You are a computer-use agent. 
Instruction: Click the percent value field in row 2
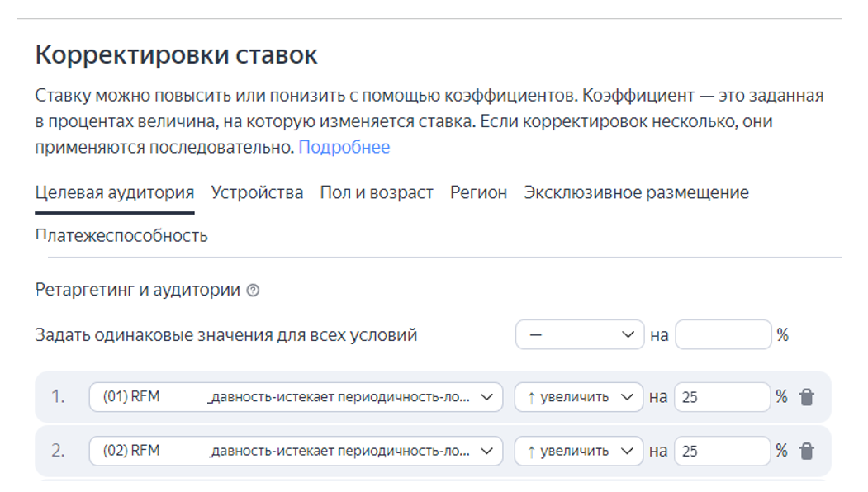[x=723, y=452]
